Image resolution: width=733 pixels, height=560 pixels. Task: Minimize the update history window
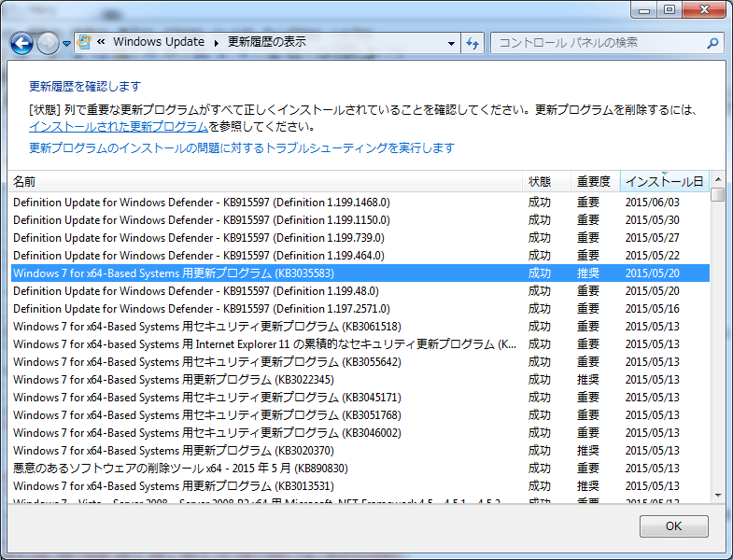point(644,10)
